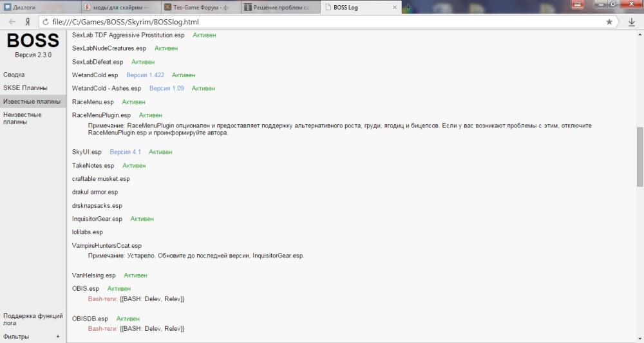Viewport: 644px width, 343px height.
Task: Bookmark this page with the star icon
Action: 609,22
